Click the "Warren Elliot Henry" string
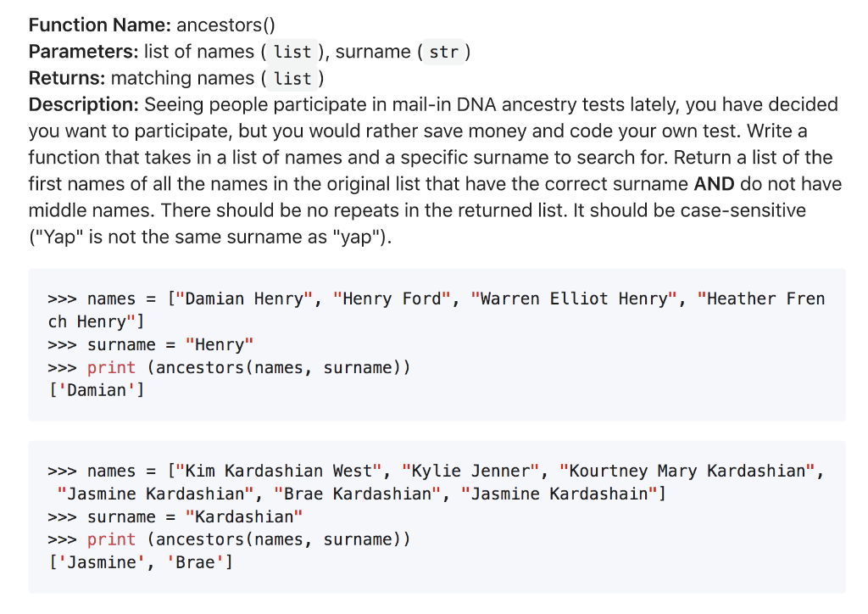The width and height of the screenshot is (868, 614). pos(574,299)
